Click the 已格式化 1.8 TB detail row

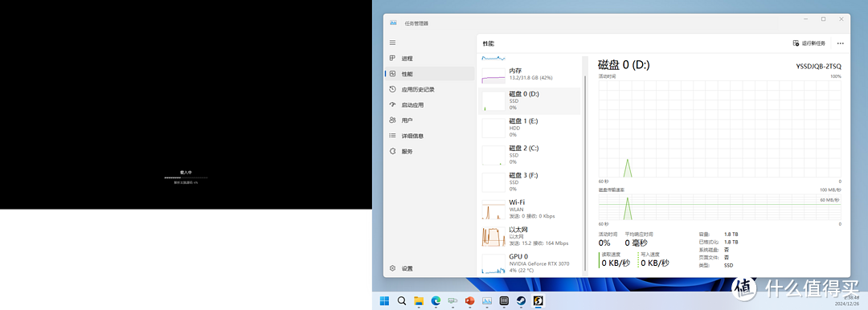coord(719,242)
